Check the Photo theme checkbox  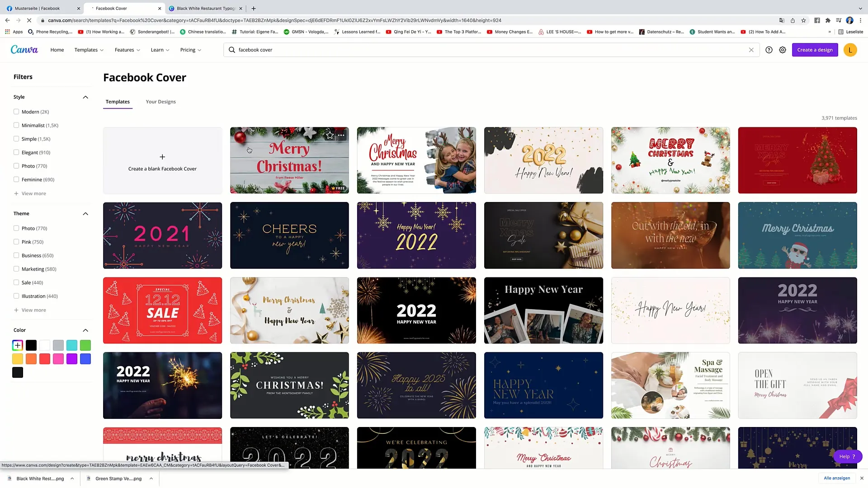coord(16,228)
